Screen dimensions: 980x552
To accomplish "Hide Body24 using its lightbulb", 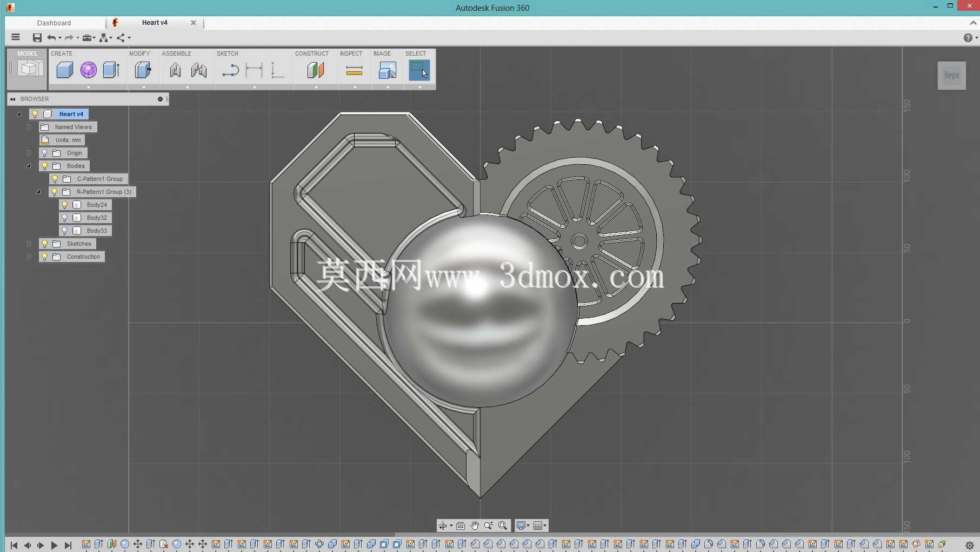I will tap(64, 205).
